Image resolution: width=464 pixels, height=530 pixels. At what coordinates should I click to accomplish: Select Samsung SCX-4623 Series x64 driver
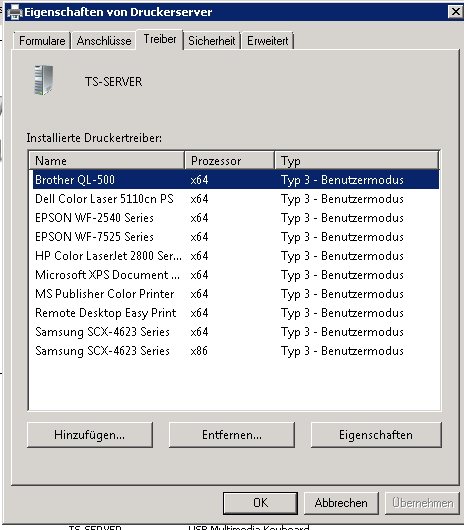point(236,332)
